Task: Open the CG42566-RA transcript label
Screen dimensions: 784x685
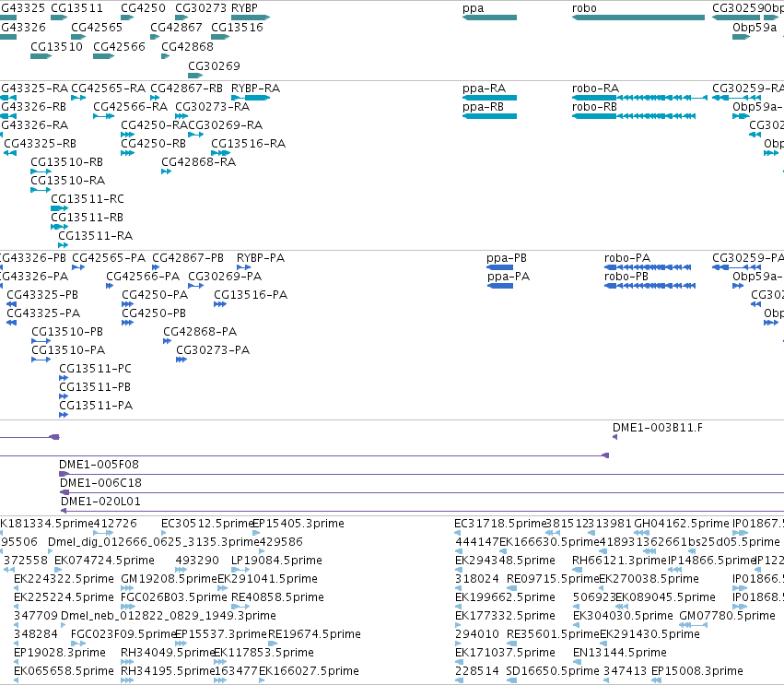Action: click(131, 107)
